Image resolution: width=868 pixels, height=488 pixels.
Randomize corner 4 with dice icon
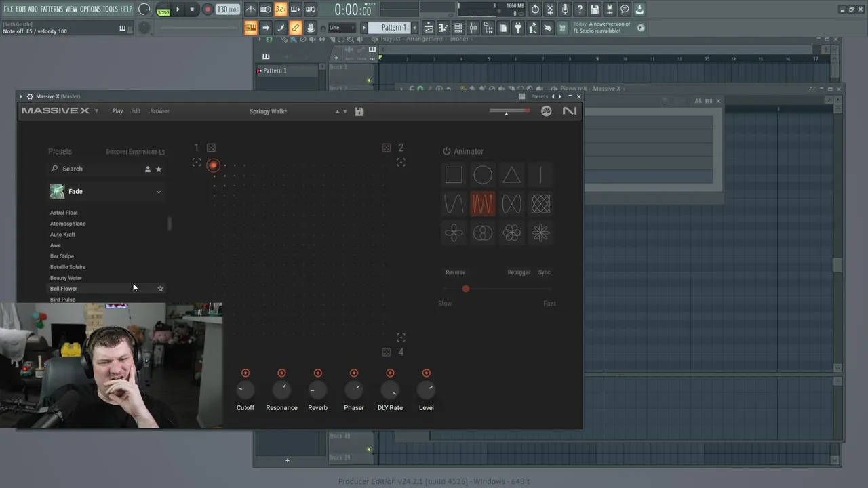tap(387, 352)
